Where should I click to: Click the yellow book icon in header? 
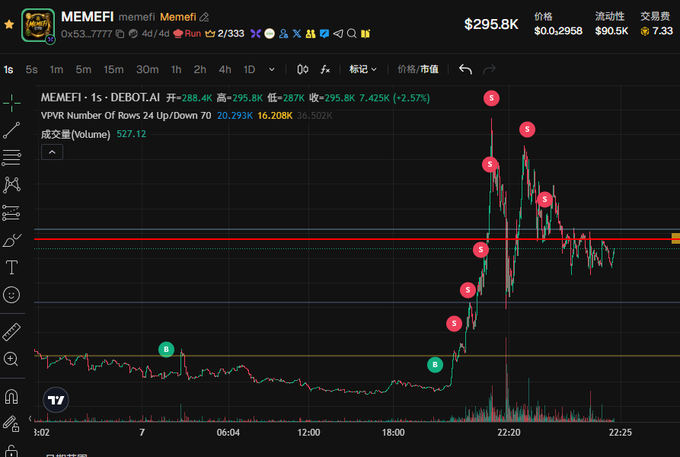coord(366,34)
